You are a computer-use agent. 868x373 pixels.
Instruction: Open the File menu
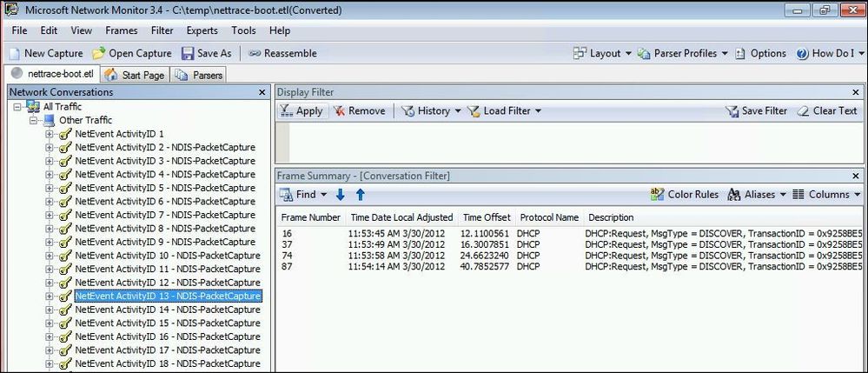(19, 30)
